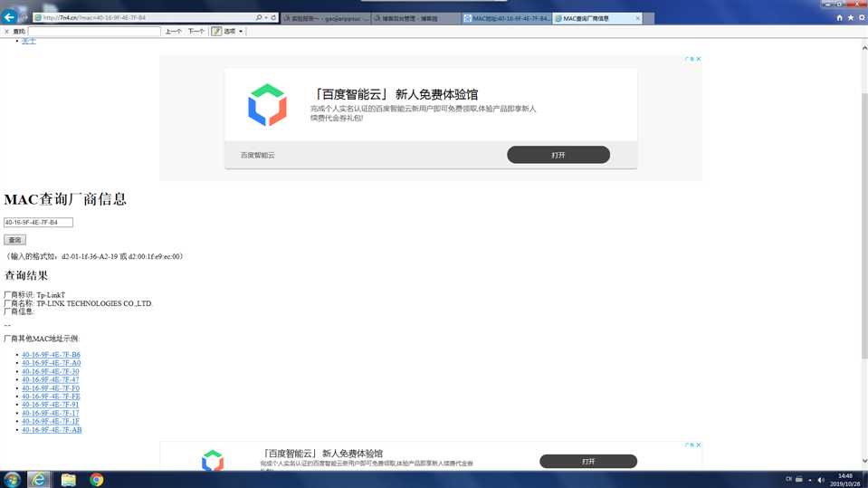The width and height of the screenshot is (868, 488).
Task: Click TP-LINK TECHNOLOGIES CO.,LTD text
Action: (94, 303)
